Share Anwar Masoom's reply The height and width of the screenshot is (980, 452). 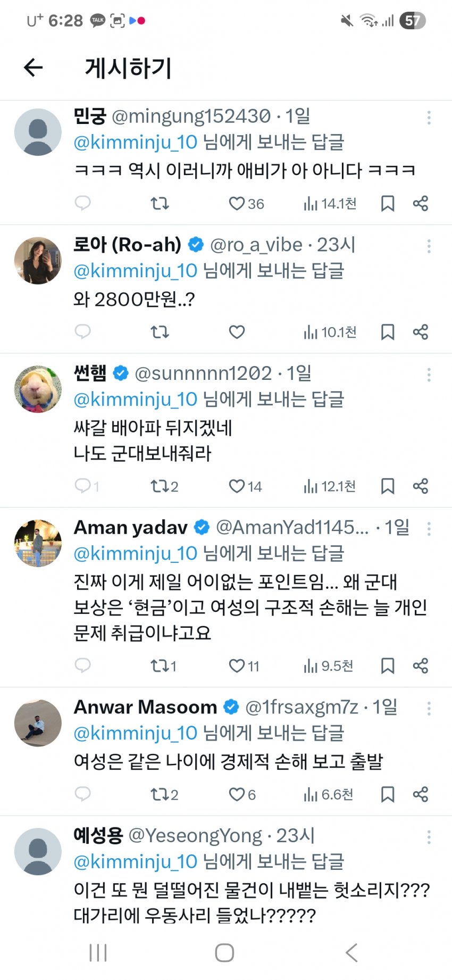coord(421,794)
